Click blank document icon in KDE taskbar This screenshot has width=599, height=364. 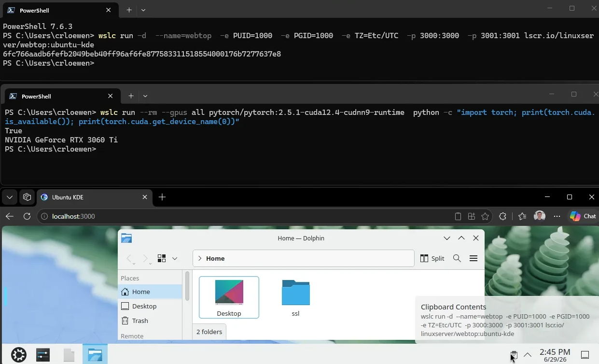pos(69,355)
